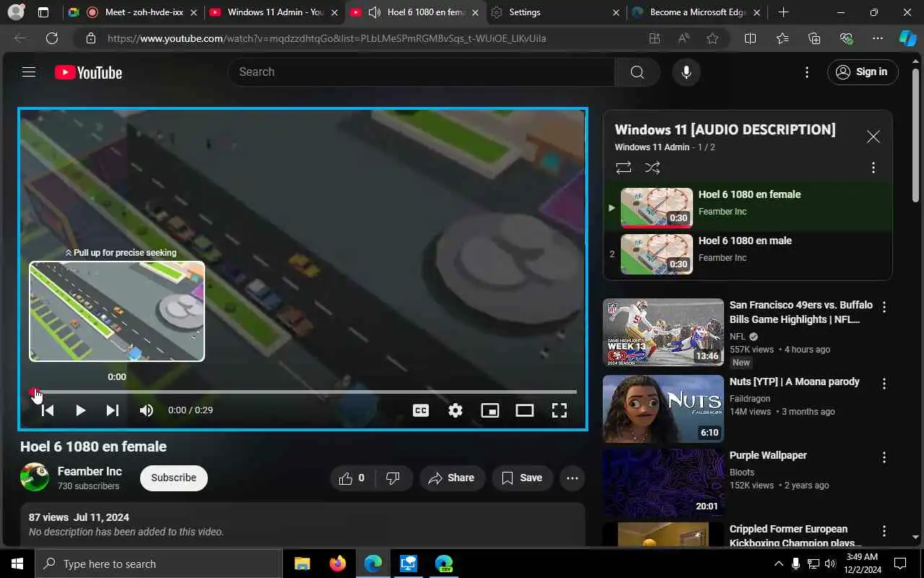924x578 pixels.
Task: Open Browser essentials heart icon
Action: point(846,39)
